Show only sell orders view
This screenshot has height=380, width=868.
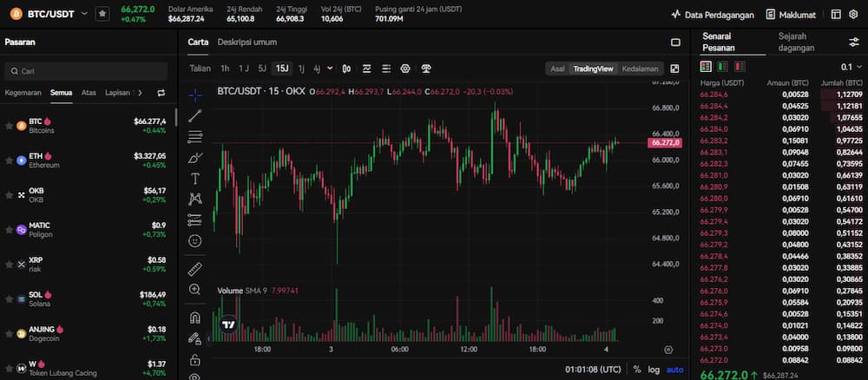point(740,67)
